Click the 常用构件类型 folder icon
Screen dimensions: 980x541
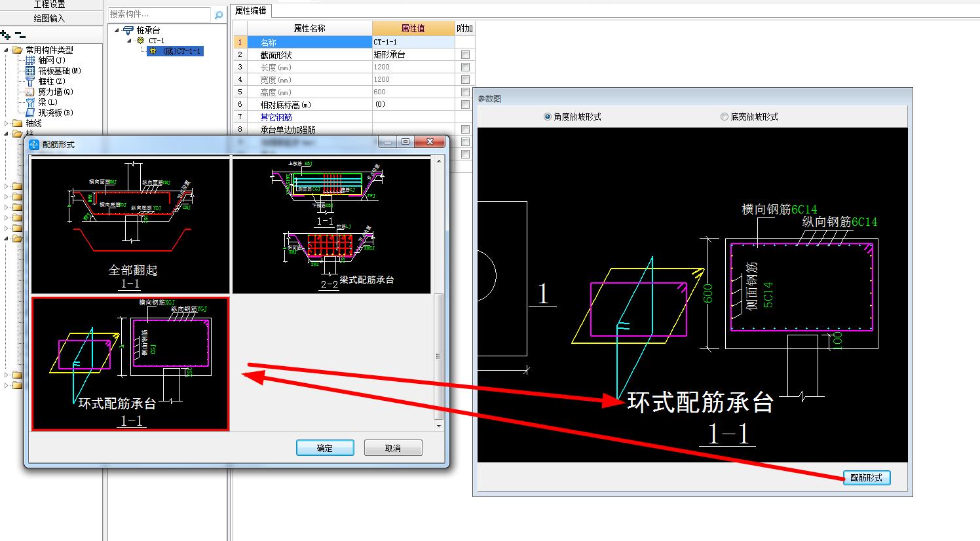pos(18,50)
